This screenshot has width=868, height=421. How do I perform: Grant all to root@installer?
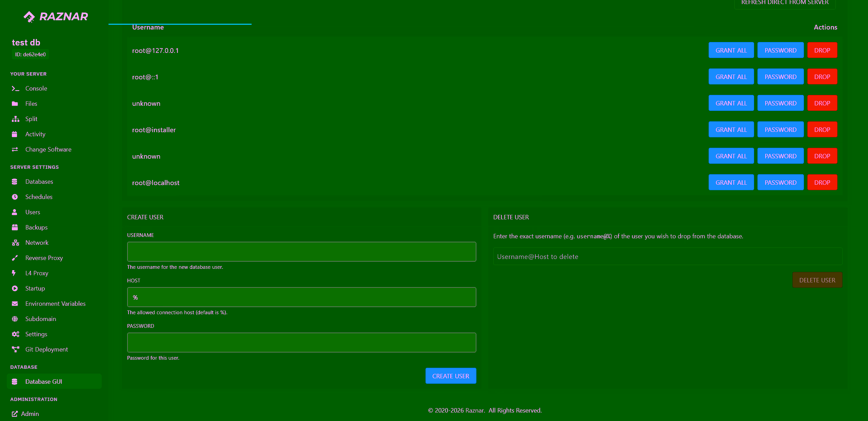click(731, 129)
